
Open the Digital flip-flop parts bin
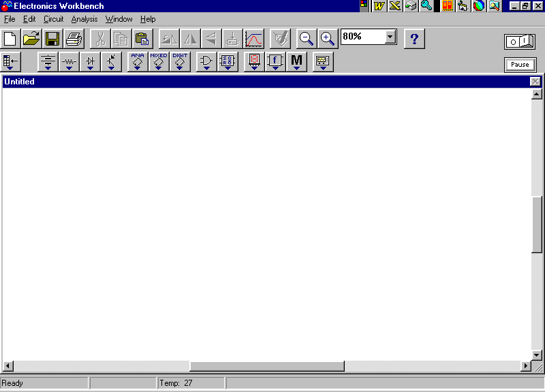(x=228, y=62)
